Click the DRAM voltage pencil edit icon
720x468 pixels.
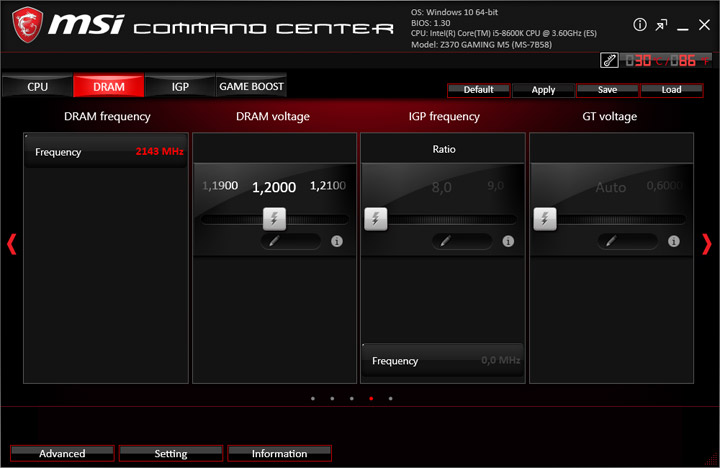point(274,241)
